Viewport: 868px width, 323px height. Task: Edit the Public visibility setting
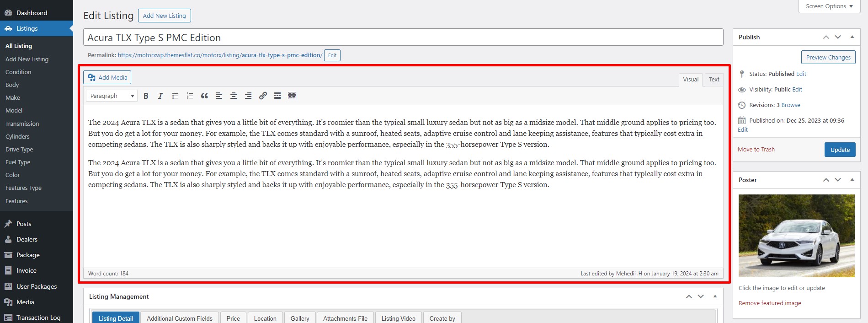click(797, 89)
